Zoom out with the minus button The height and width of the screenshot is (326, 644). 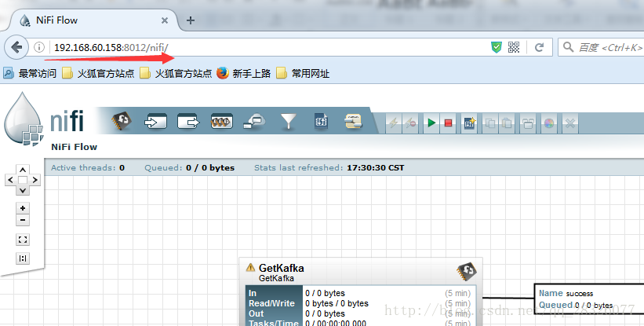click(x=23, y=220)
